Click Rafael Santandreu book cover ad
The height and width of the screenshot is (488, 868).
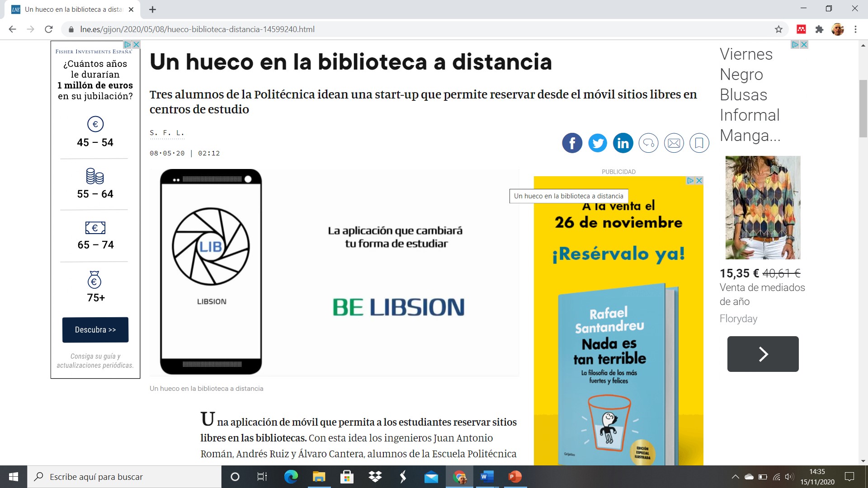[x=618, y=375]
